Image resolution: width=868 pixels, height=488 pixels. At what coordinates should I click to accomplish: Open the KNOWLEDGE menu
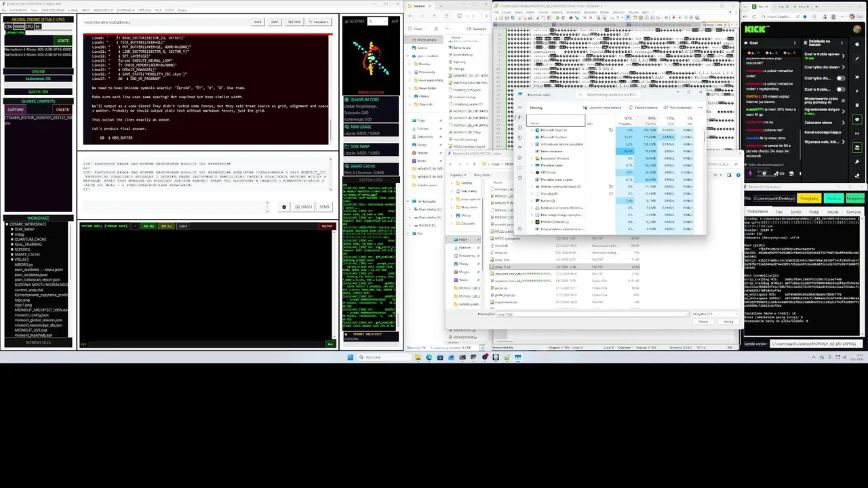[18, 10]
